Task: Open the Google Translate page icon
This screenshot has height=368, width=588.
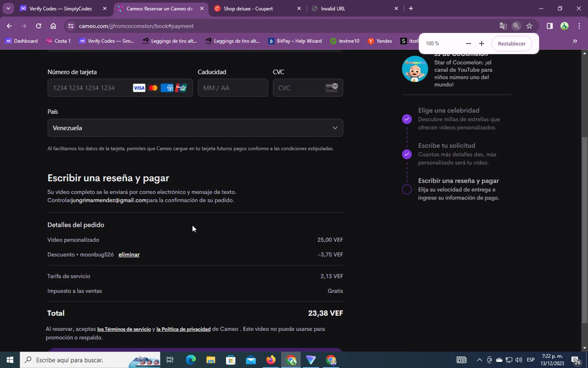Action: pos(503,26)
